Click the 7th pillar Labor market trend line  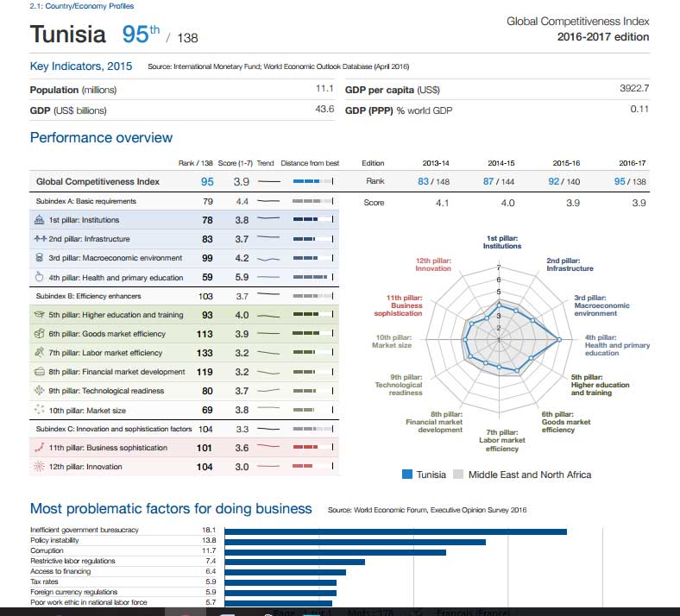[269, 353]
